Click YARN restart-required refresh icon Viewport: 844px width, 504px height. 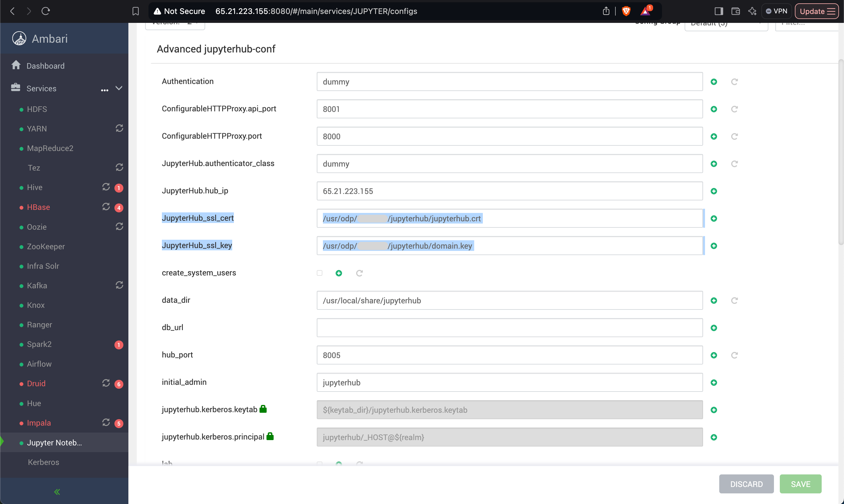coord(119,128)
